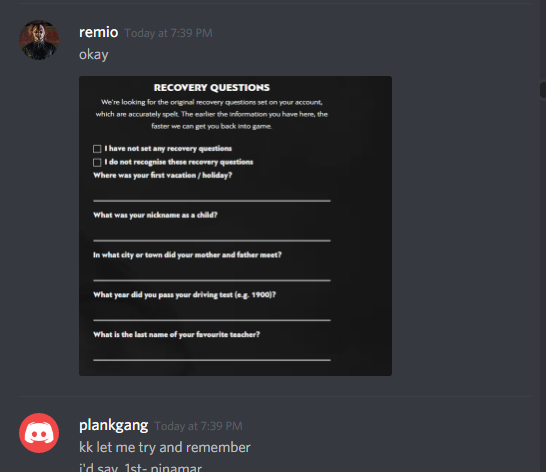Screen dimensions: 546x472
Task: Click the first vacation answer field
Action: [212, 192]
